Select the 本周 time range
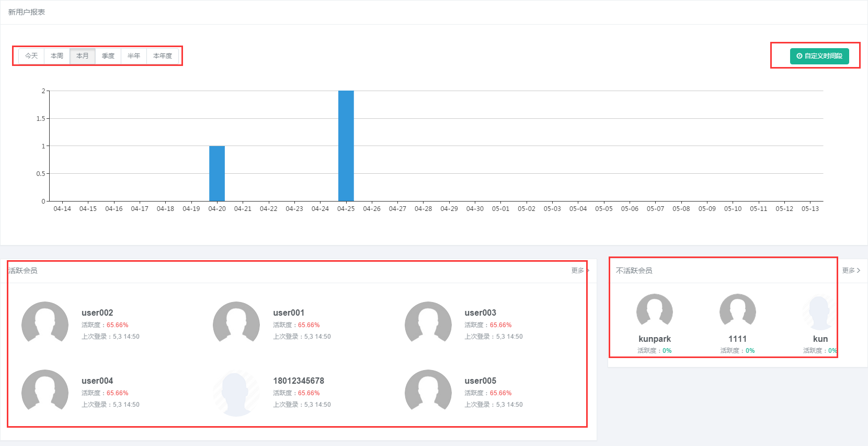Image resolution: width=868 pixels, height=446 pixels. click(57, 56)
